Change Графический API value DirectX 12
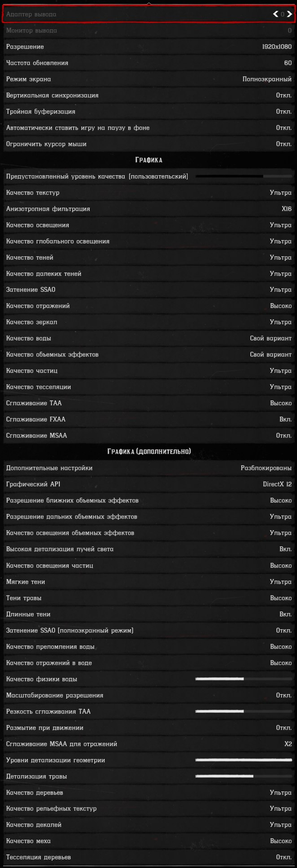 tap(277, 484)
